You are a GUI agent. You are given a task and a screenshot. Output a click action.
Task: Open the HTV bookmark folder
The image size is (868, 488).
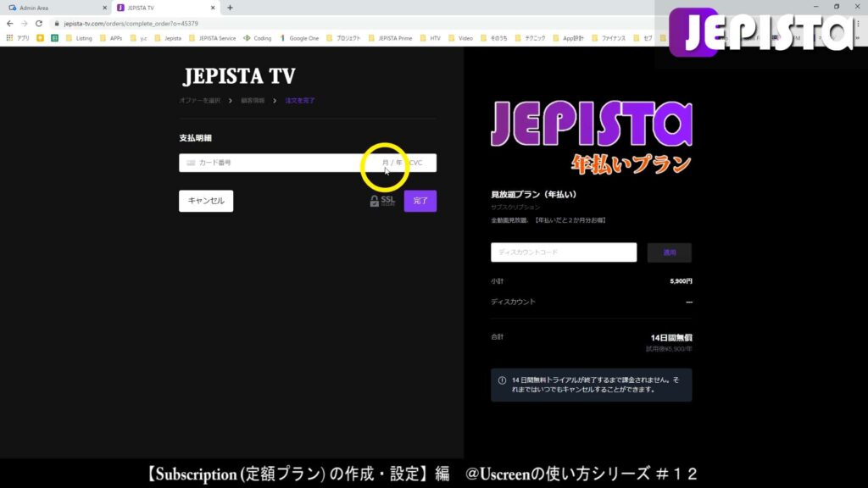[x=430, y=38]
